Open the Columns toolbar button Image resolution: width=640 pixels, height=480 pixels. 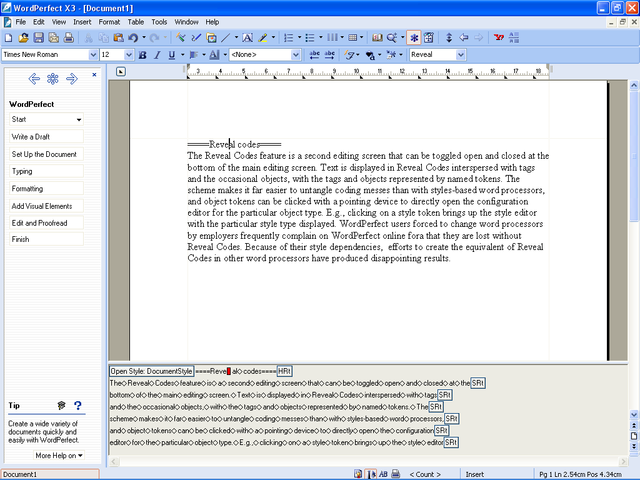332,38
